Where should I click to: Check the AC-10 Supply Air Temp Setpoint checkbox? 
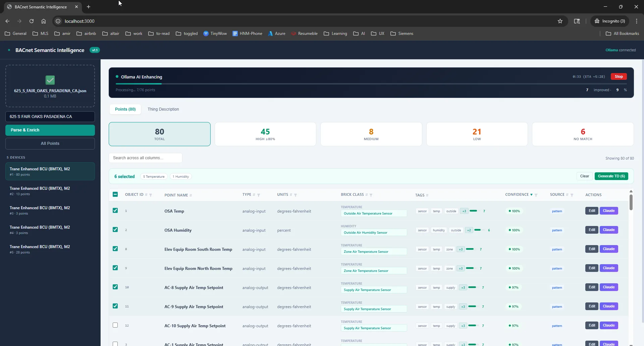pos(115,325)
